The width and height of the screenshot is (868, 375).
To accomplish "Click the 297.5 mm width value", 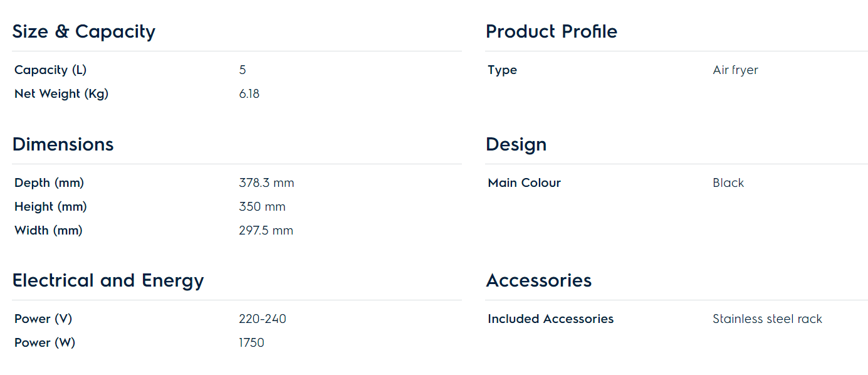I will coord(266,230).
